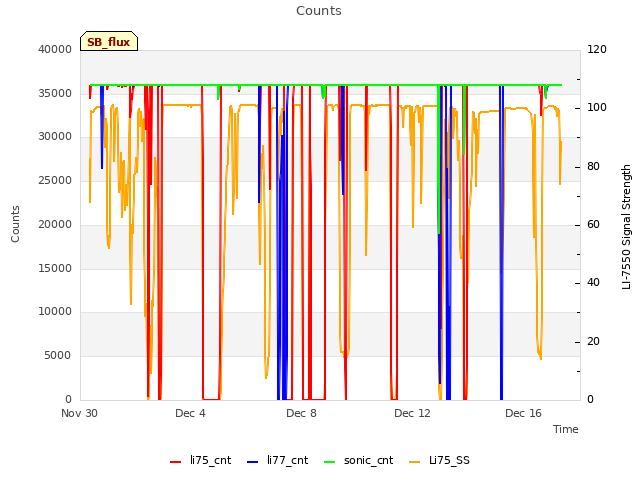
Task: Click the chart title 'Counts'
Action: pyautogui.click(x=319, y=11)
